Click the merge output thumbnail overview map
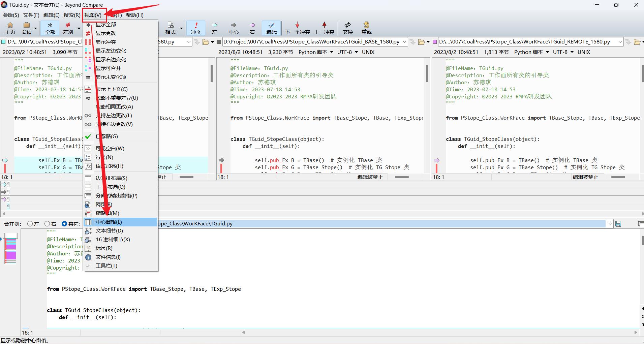Viewport: 644px width, 344px height. (10, 248)
